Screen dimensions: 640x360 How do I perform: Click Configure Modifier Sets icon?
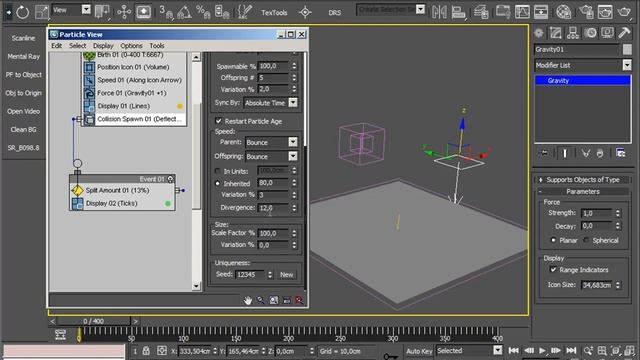[620, 153]
